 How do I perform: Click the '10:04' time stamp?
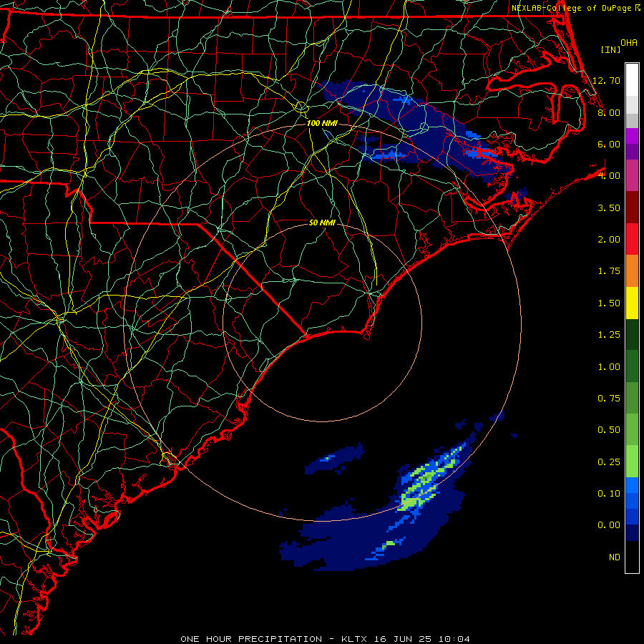click(454, 639)
